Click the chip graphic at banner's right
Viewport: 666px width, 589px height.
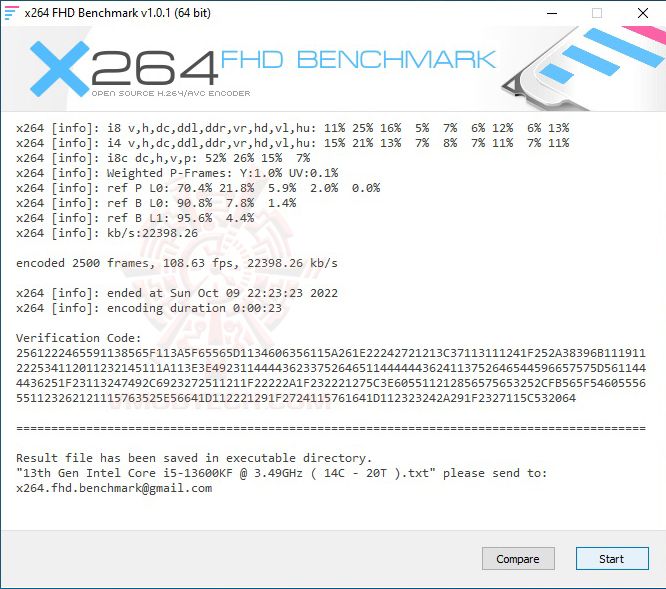(x=584, y=68)
